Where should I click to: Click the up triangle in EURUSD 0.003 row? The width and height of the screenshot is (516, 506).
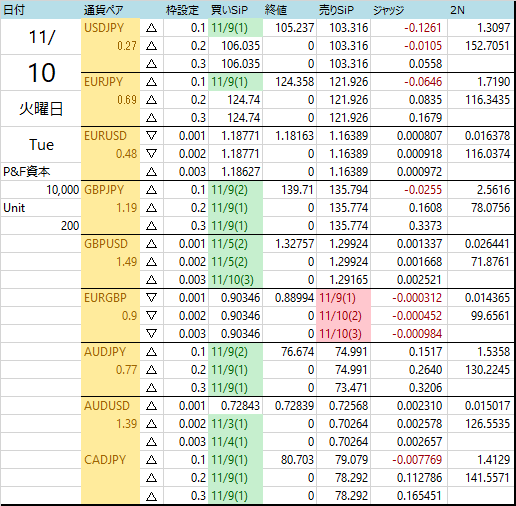tap(152, 172)
